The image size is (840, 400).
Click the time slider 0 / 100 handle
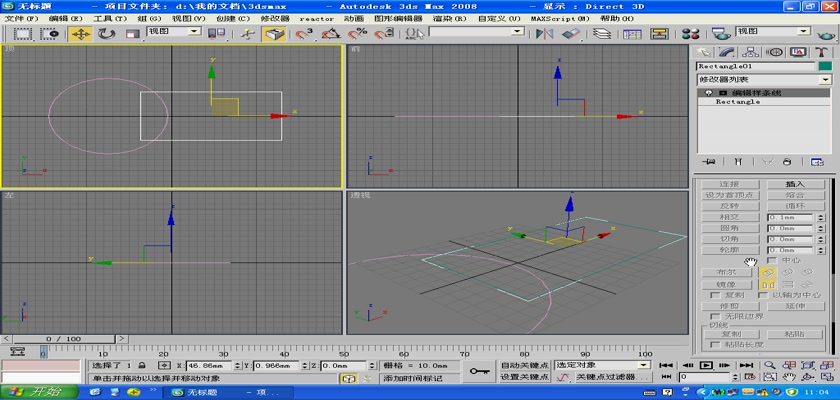tap(63, 339)
